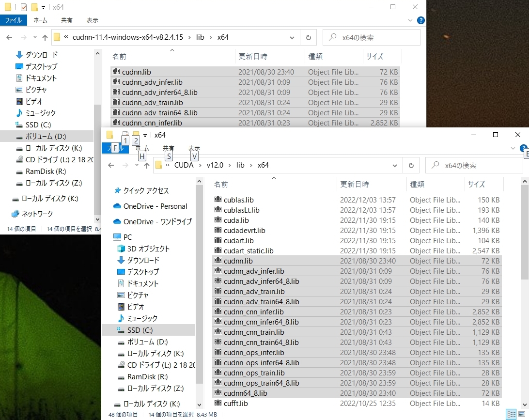Open ローカル ディスク (Z:) in CUDA window sidebar

[155, 389]
